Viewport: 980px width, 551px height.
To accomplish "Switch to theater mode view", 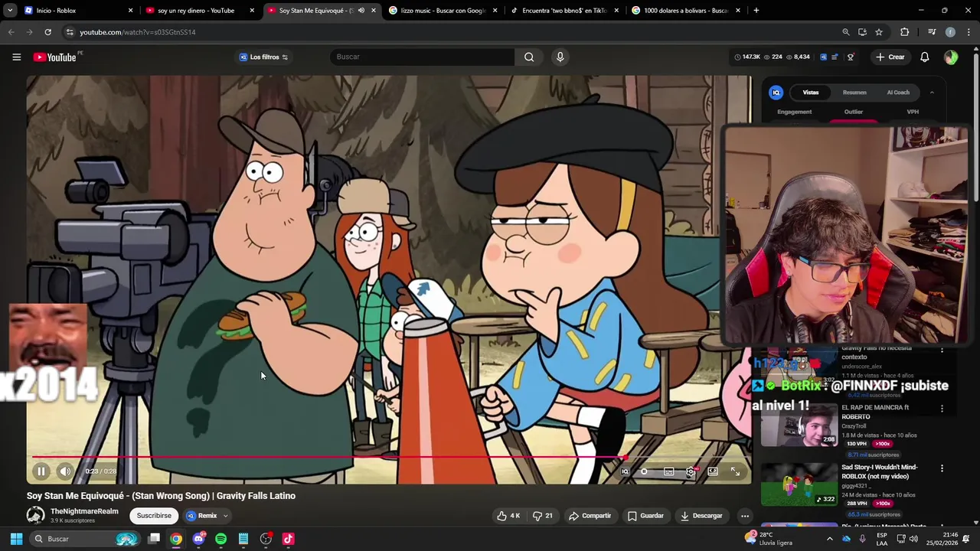I will 713,471.
